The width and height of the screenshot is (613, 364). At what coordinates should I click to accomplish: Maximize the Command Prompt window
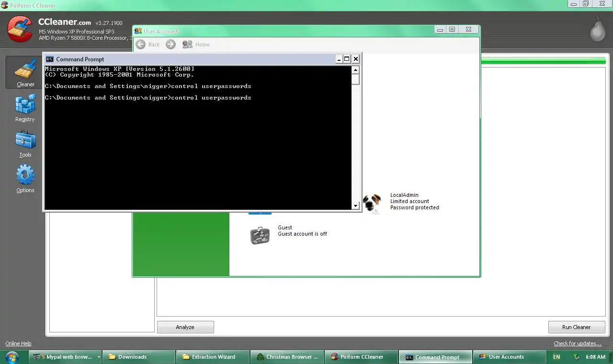tap(347, 59)
